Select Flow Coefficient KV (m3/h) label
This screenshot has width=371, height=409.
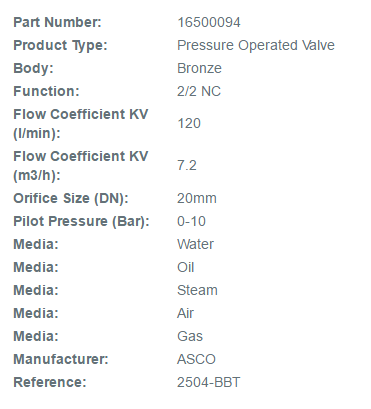[x=81, y=166]
